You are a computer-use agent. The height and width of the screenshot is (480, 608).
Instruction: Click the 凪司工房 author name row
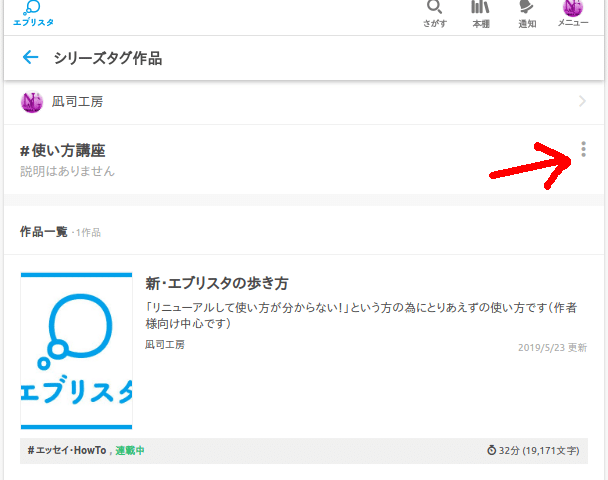coord(304,102)
